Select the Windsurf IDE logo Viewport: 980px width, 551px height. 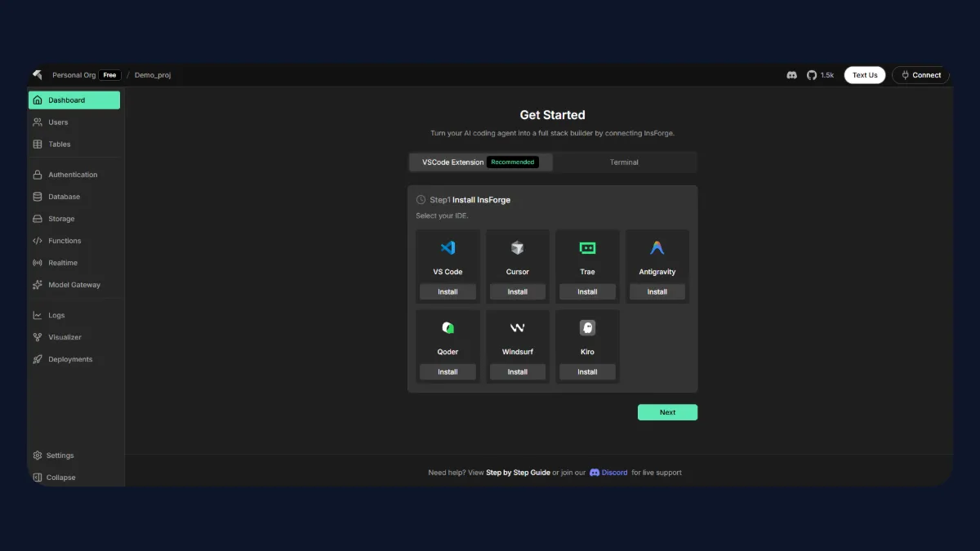pos(517,327)
